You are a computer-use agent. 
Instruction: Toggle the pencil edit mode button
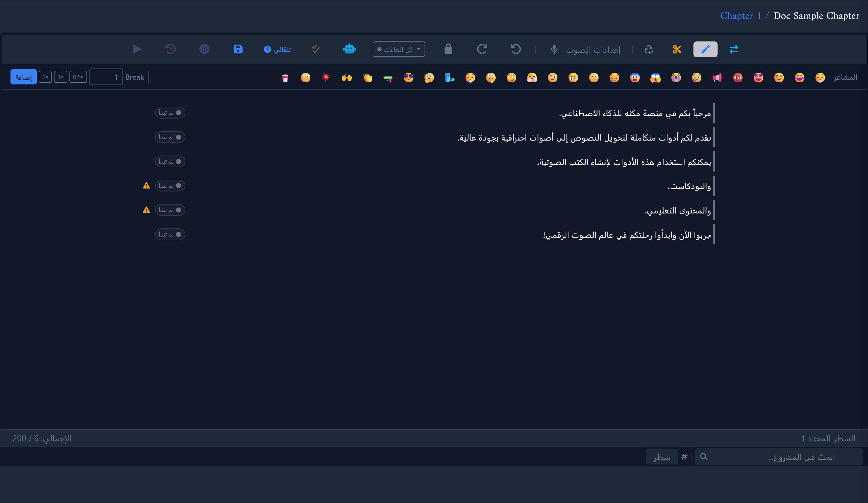tap(705, 49)
